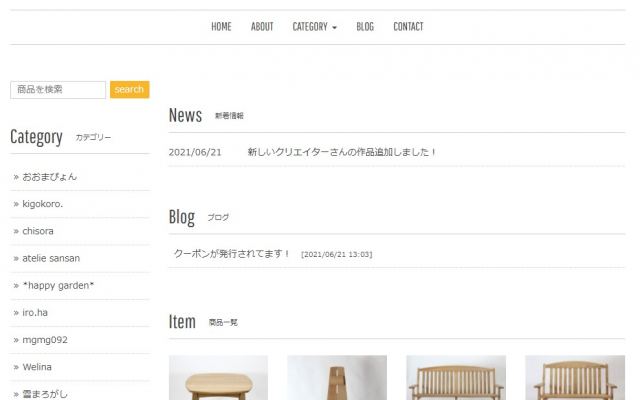This screenshot has width=640, height=400.
Task: Open the CONTACT page
Action: (x=408, y=27)
